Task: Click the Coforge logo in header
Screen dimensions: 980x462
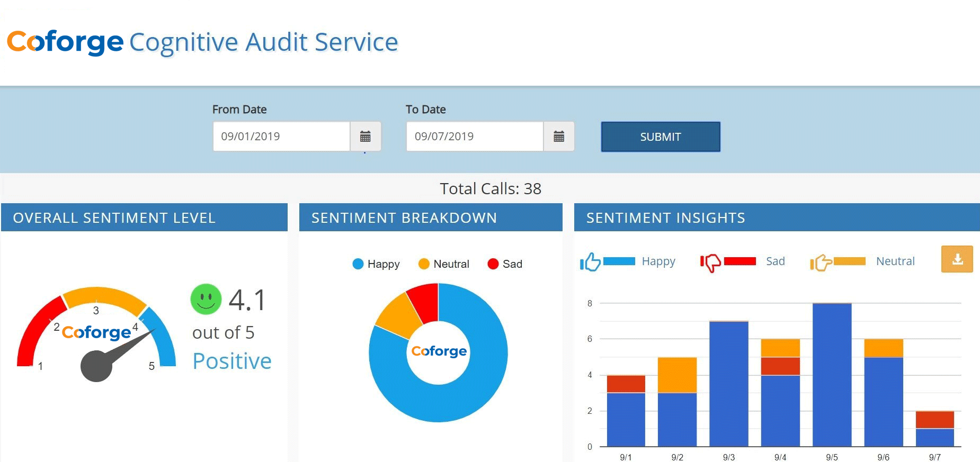Action: 65,42
